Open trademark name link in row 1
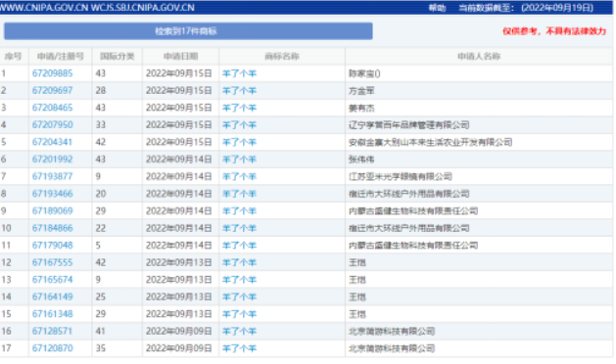Screen dimensions: 616x364 click(x=239, y=73)
